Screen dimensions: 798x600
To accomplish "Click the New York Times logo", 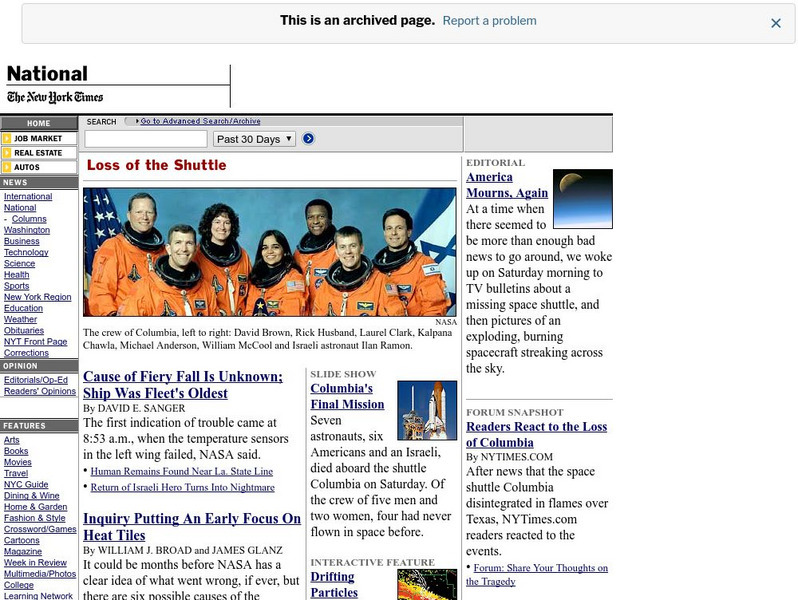I will coord(55,97).
